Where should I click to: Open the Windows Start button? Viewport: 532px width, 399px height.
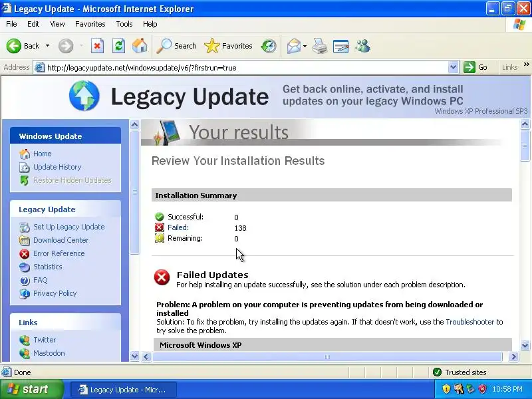31,389
